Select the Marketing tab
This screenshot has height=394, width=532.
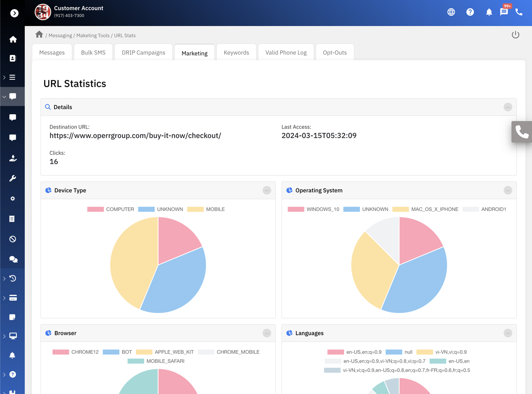pos(195,53)
